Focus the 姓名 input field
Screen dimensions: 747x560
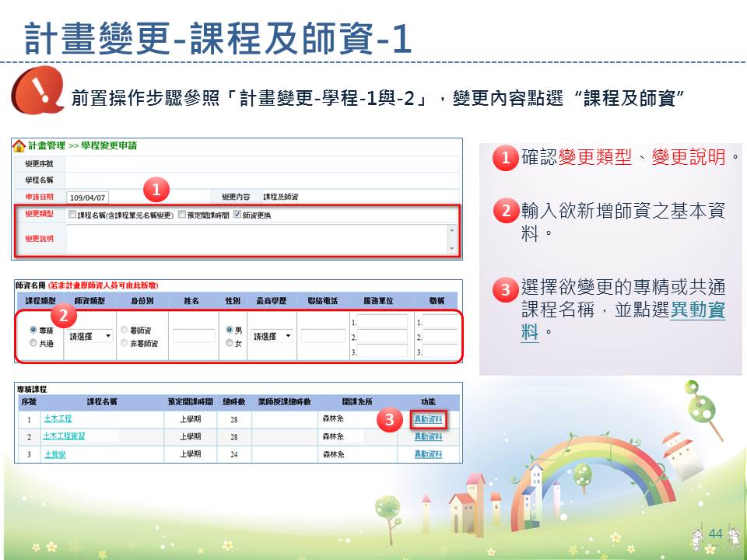point(194,336)
